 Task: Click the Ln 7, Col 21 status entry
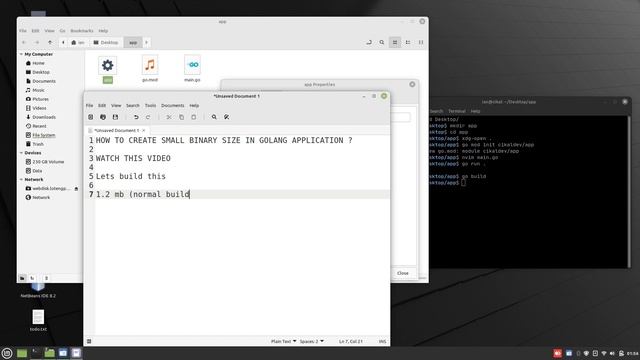pos(351,341)
